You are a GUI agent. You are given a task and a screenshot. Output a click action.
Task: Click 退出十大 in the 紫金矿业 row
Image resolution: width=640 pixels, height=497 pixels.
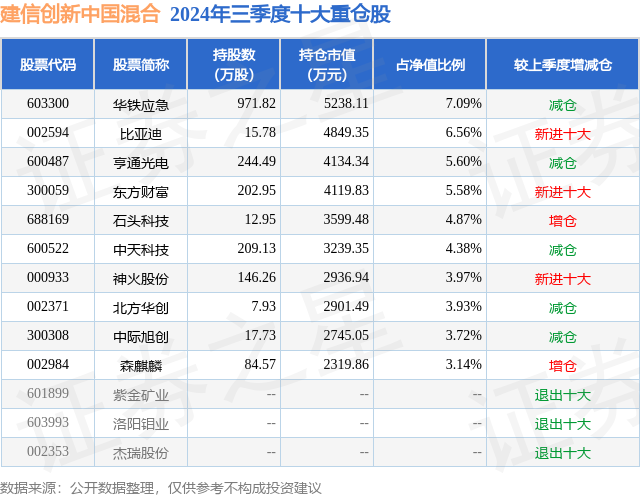pos(563,395)
